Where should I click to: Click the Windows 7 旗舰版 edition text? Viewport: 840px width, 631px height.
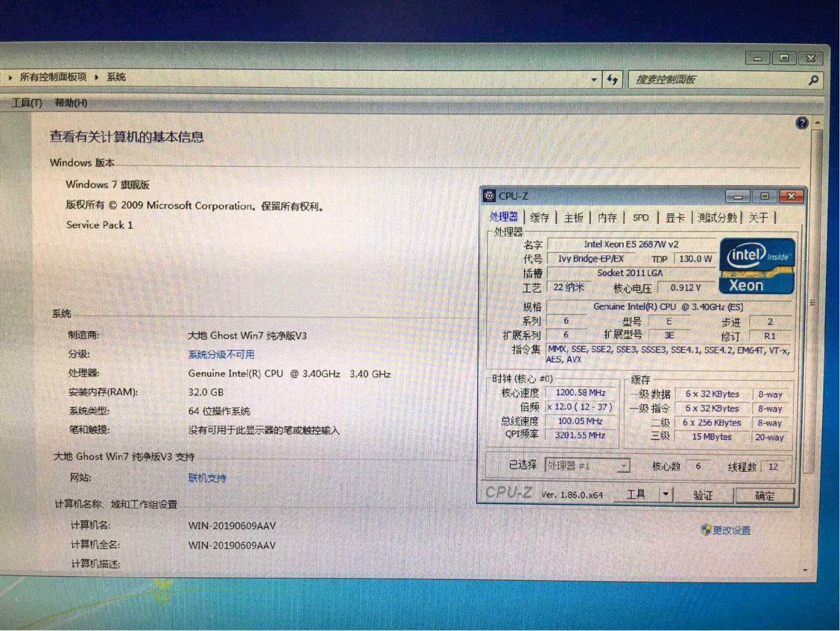point(108,184)
